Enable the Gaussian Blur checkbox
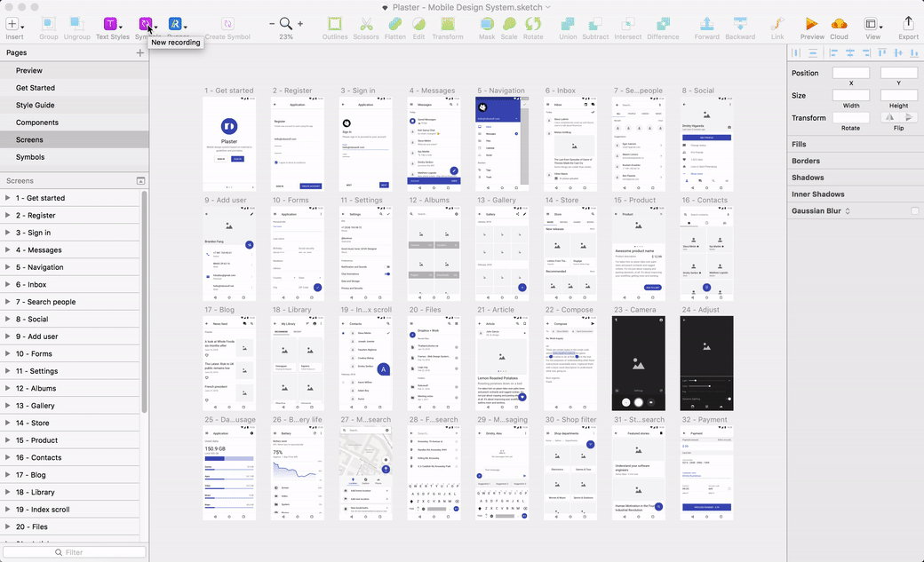This screenshot has height=562, width=924. (914, 211)
